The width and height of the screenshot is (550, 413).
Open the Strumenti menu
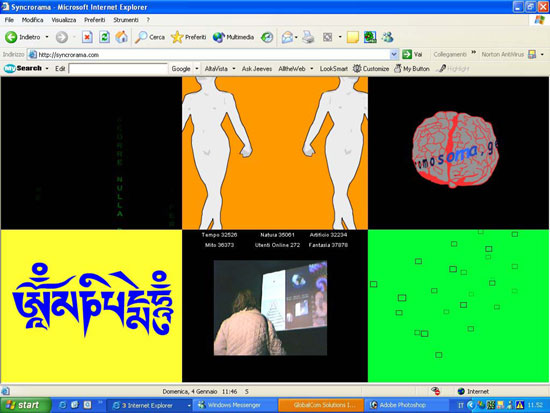tap(126, 20)
